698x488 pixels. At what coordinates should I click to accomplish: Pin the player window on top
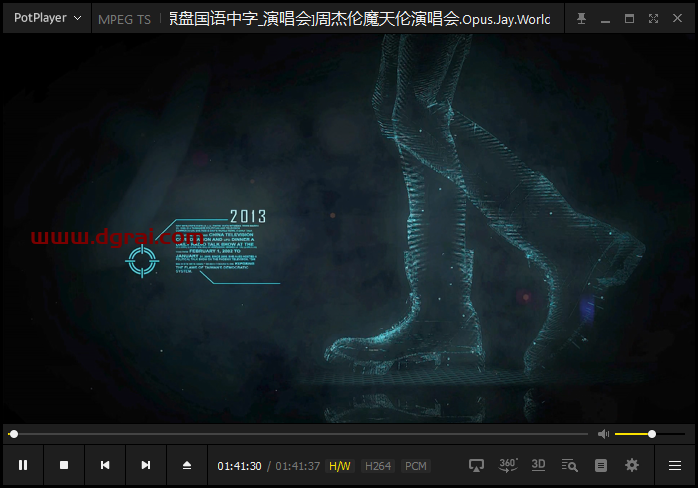click(581, 18)
